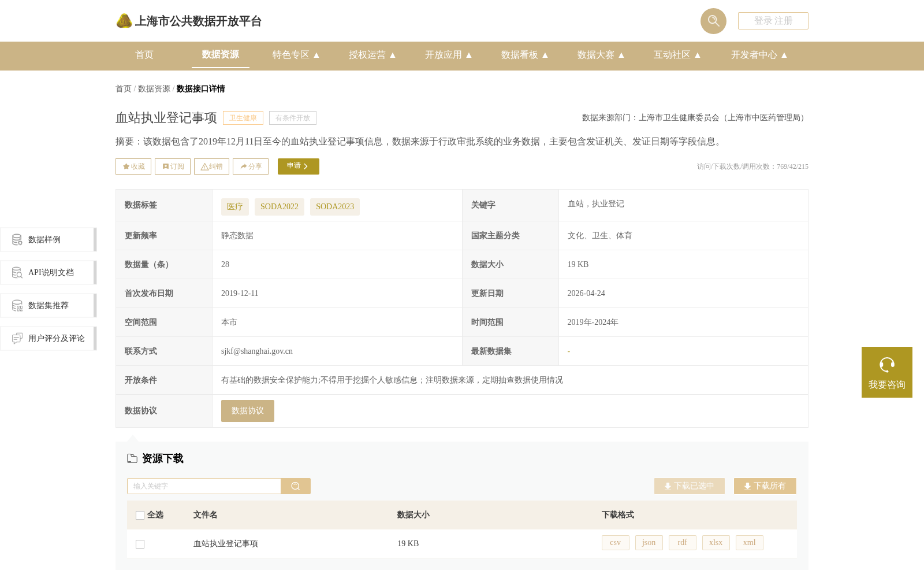
Task: Click the email sjkf@shanghai.gov.cn
Action: [257, 351]
